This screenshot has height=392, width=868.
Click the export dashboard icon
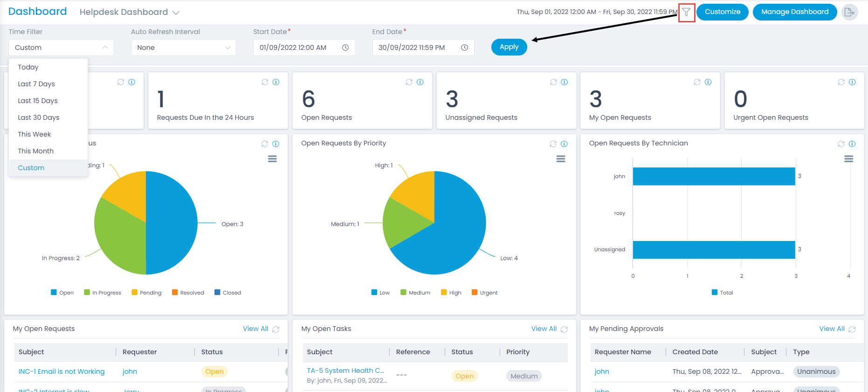pos(850,12)
